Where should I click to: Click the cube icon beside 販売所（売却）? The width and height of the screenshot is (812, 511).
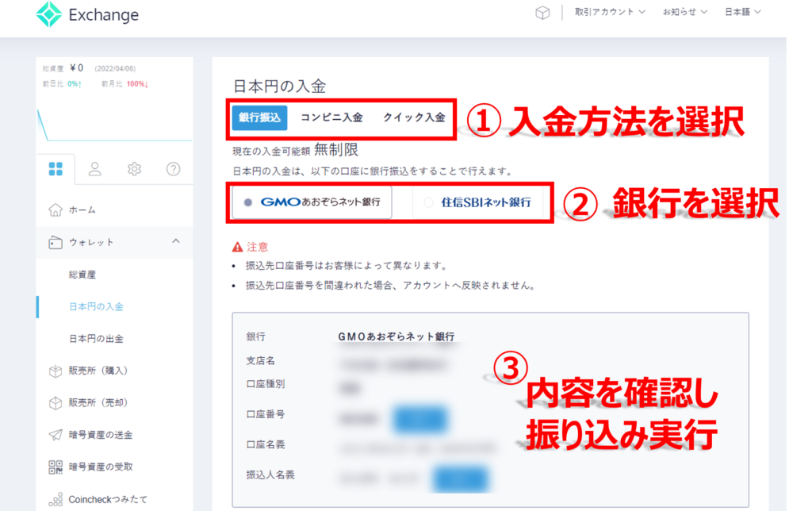coord(56,403)
